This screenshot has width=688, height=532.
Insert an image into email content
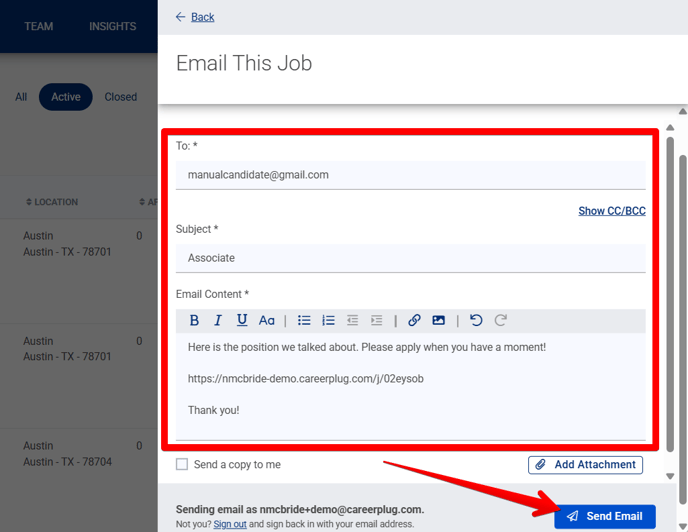(438, 321)
